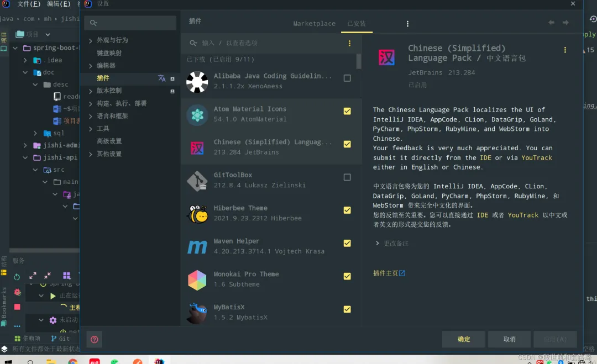Image resolution: width=597 pixels, height=364 pixels.
Task: Click the debug bug icon in Services
Action: pyautogui.click(x=18, y=292)
